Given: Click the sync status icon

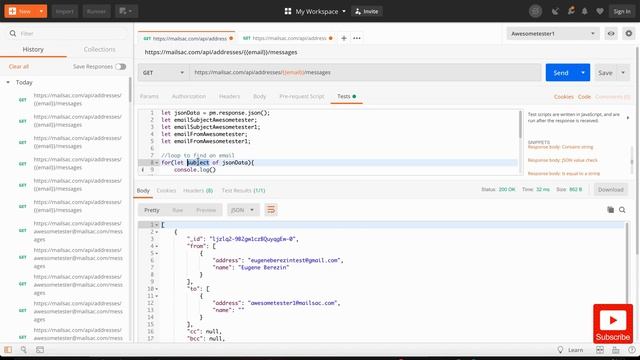Looking at the screenshot, I should pos(536,11).
